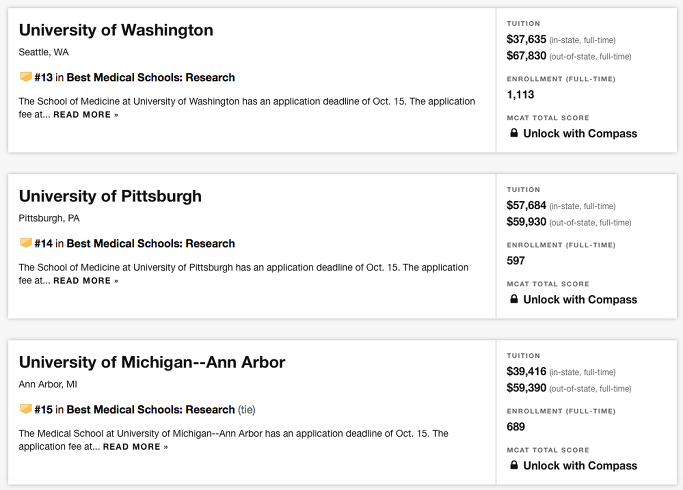683x490 pixels.
Task: Open the University of Pittsburgh title link
Action: (x=110, y=196)
